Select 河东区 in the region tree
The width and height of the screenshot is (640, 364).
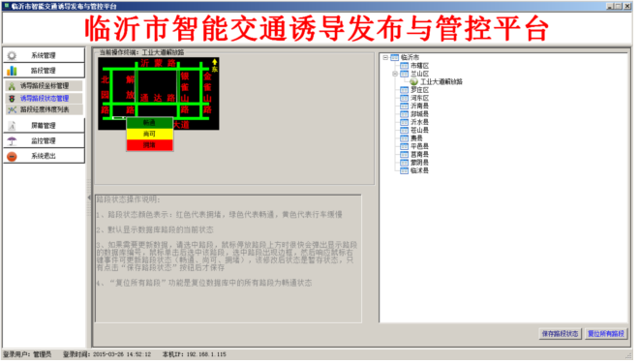[x=419, y=98]
